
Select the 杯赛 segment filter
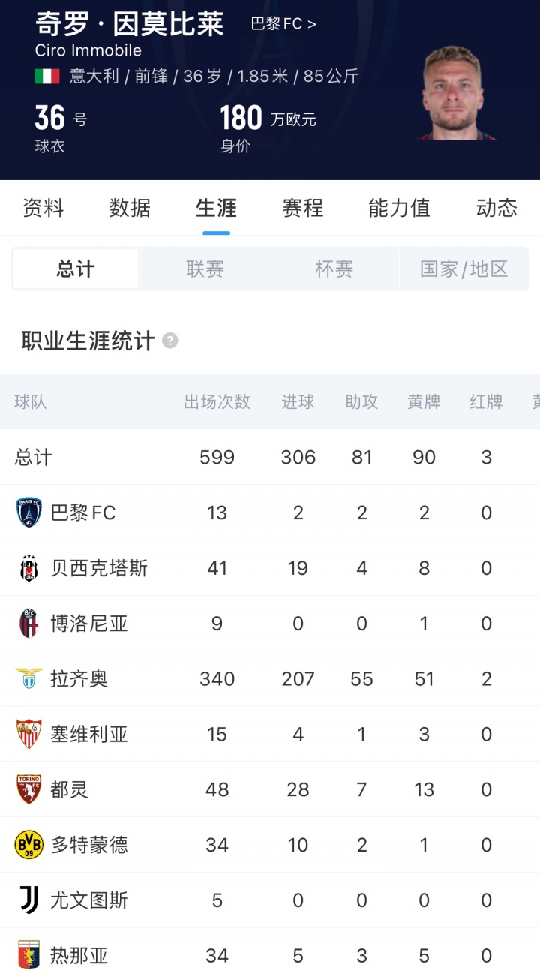[334, 269]
